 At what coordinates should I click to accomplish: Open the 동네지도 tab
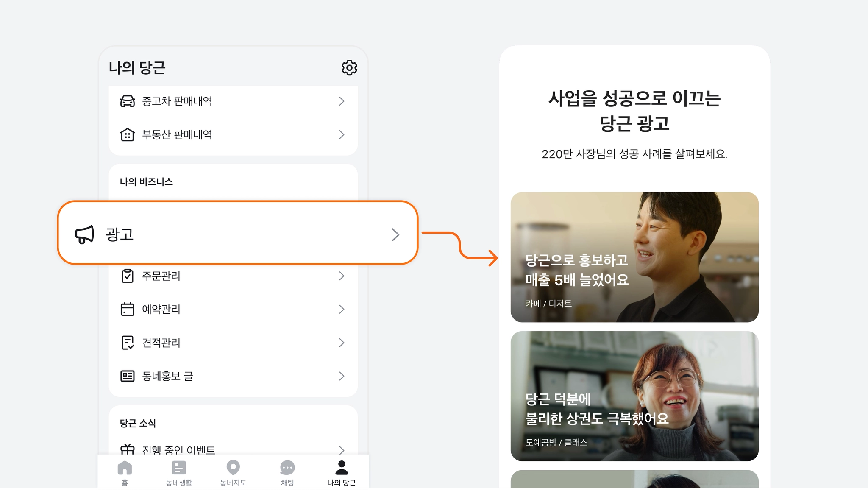click(233, 473)
